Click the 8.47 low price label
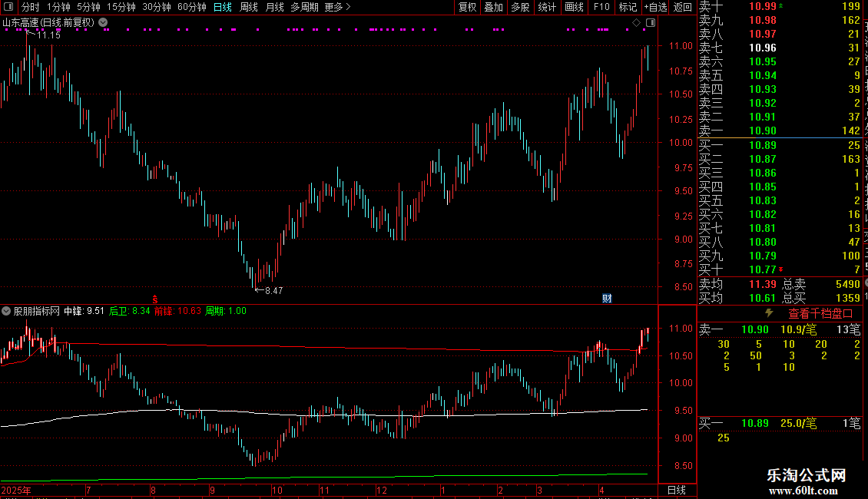Viewport: 868px width, 499px height. tap(273, 290)
